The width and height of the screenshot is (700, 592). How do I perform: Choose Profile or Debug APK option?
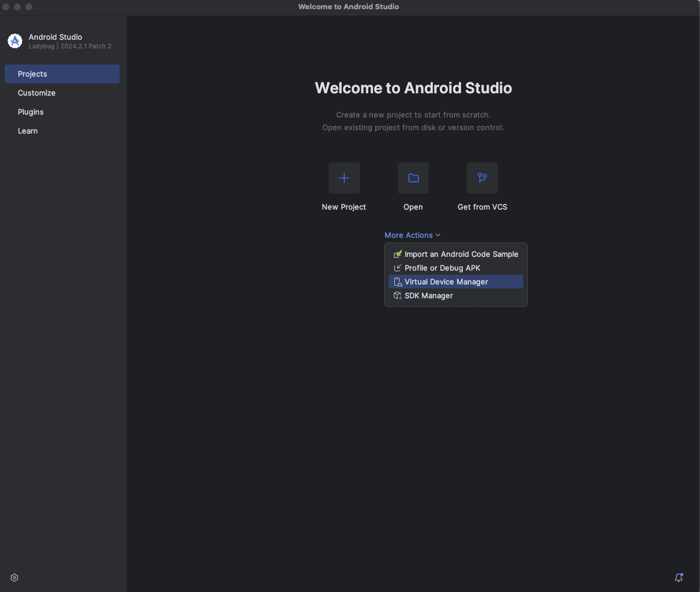click(442, 268)
